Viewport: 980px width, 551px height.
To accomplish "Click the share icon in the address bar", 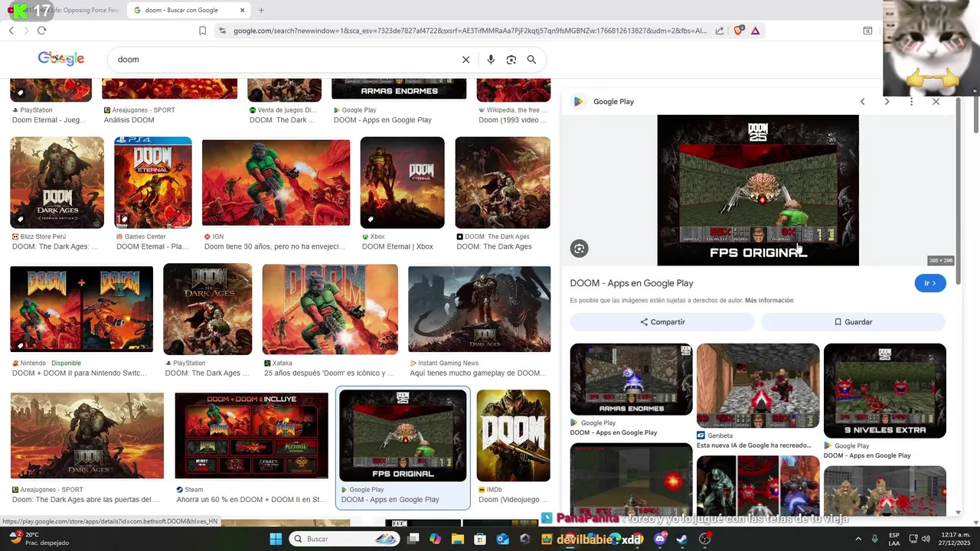I will pos(720,31).
